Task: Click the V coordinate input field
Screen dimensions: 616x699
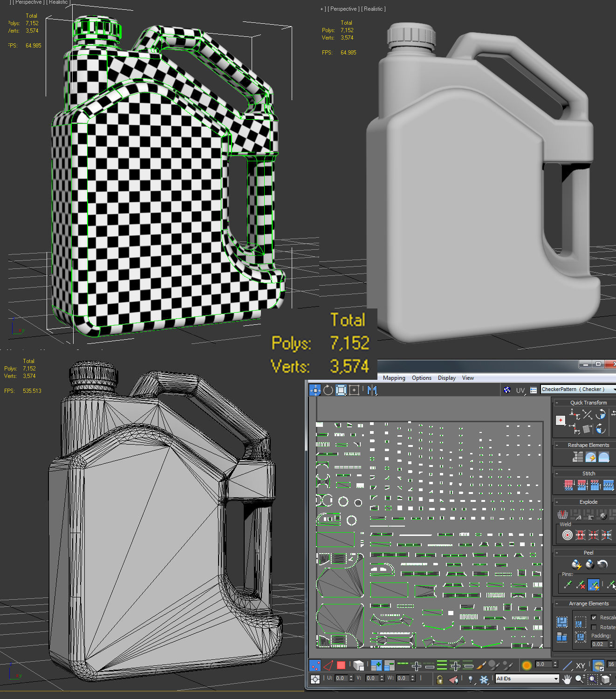Action: (372, 678)
